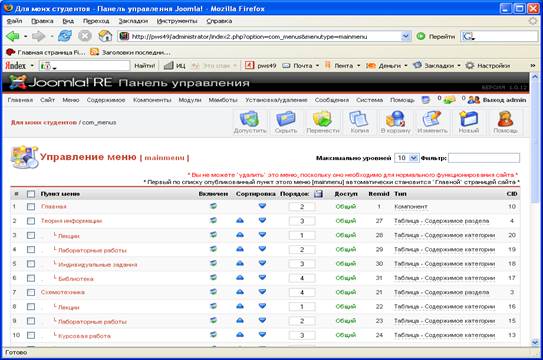The height and width of the screenshot is (360, 543).
Task: Click the Копия (copy) toolbar icon
Action: [x=359, y=122]
